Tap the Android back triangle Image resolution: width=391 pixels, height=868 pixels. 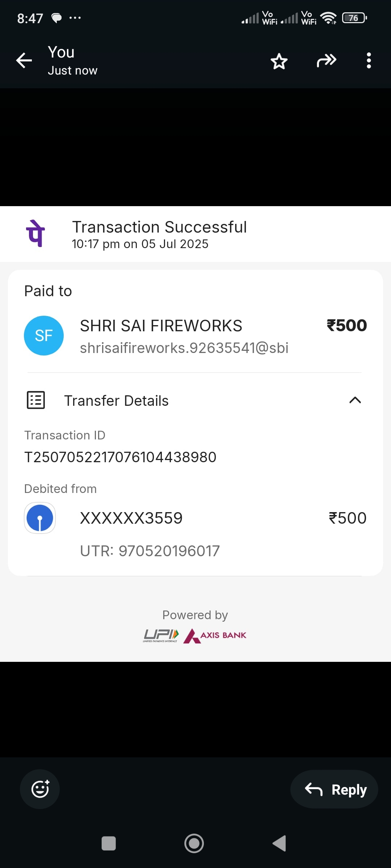pos(279,843)
